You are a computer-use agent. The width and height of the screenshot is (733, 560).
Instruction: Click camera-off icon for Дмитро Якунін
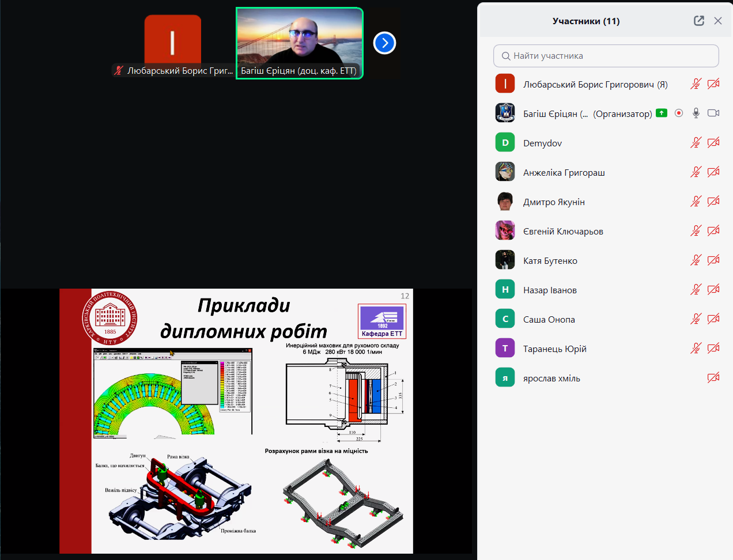point(713,201)
